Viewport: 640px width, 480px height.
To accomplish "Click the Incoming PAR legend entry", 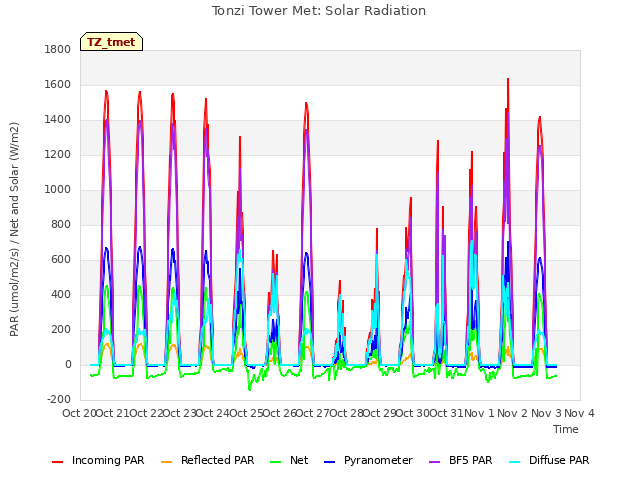I will (98, 460).
